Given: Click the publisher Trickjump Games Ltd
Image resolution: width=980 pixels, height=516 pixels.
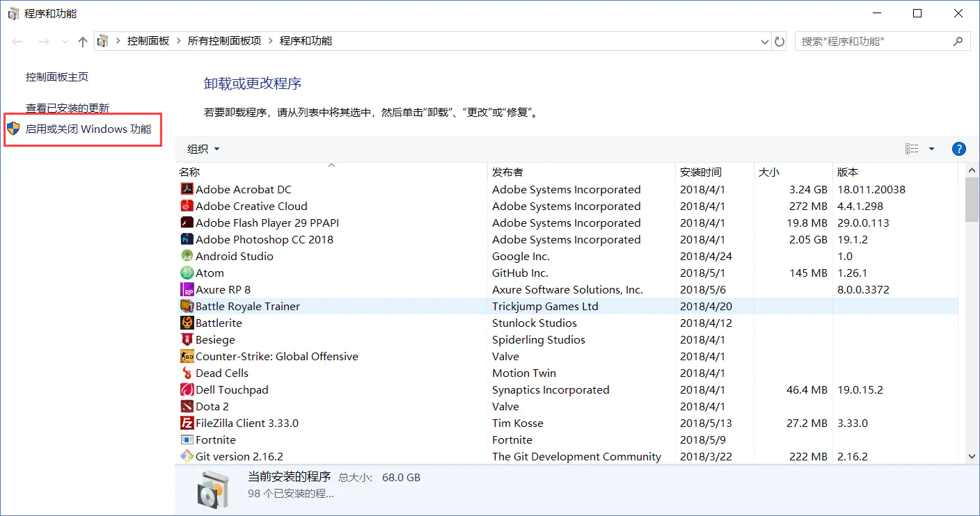Looking at the screenshot, I should pos(545,306).
